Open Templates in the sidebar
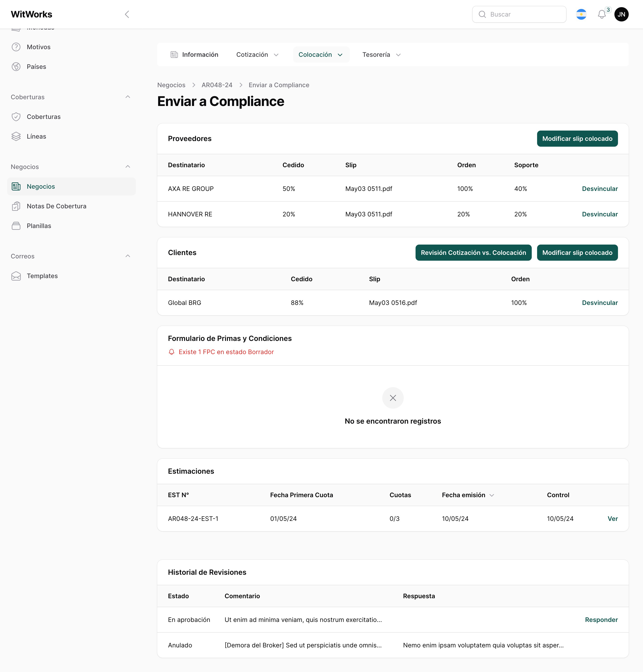This screenshot has width=643, height=672. [71, 276]
